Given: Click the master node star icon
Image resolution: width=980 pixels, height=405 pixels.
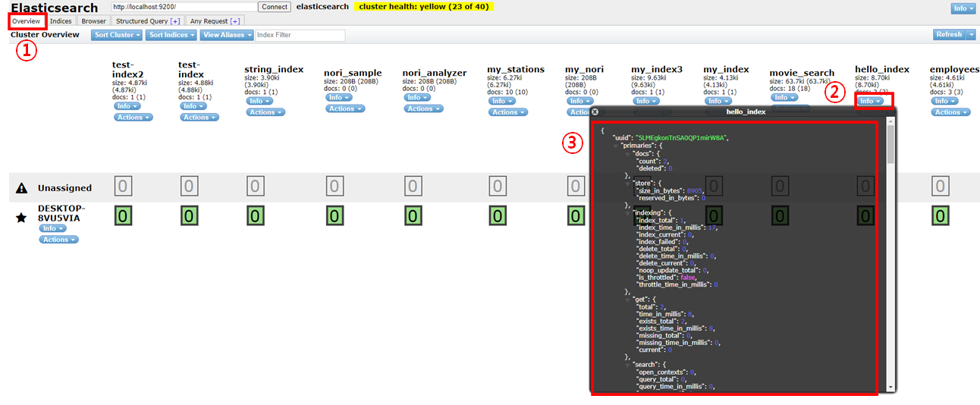Looking at the screenshot, I should (x=21, y=218).
